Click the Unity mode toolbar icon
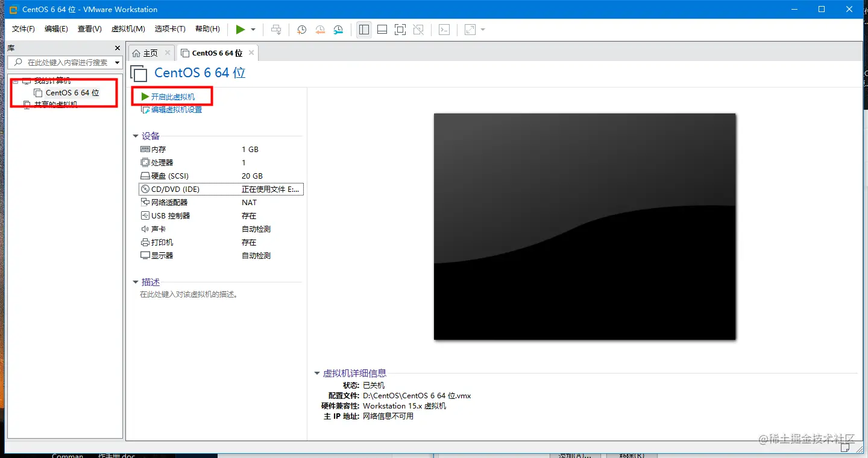The image size is (868, 458). click(418, 29)
